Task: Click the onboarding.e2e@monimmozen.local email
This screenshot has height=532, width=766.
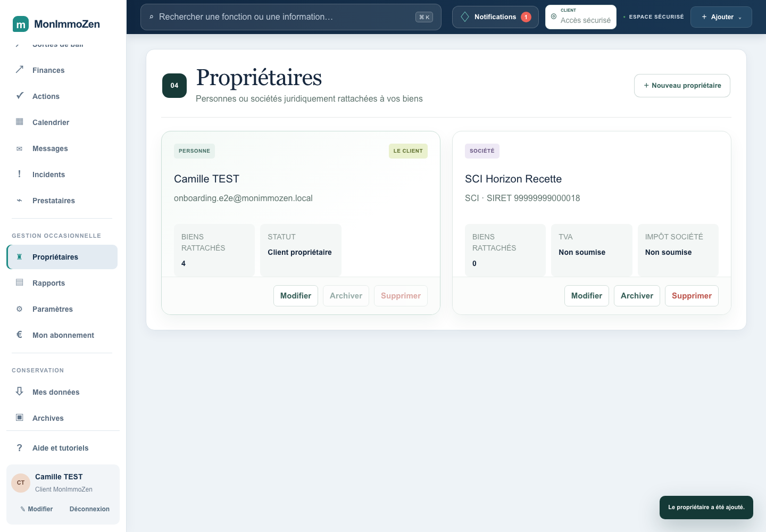Action: (x=243, y=198)
